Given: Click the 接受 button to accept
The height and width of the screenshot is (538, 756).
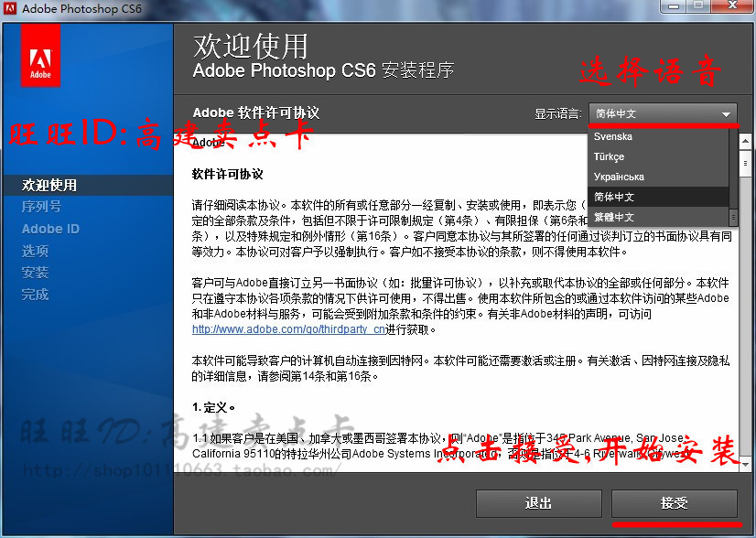Looking at the screenshot, I should coord(674,503).
